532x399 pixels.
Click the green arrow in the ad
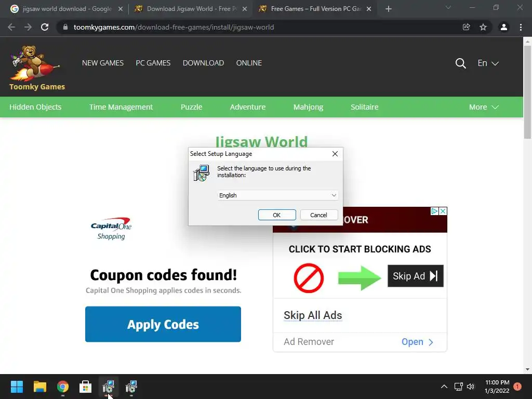click(x=360, y=278)
